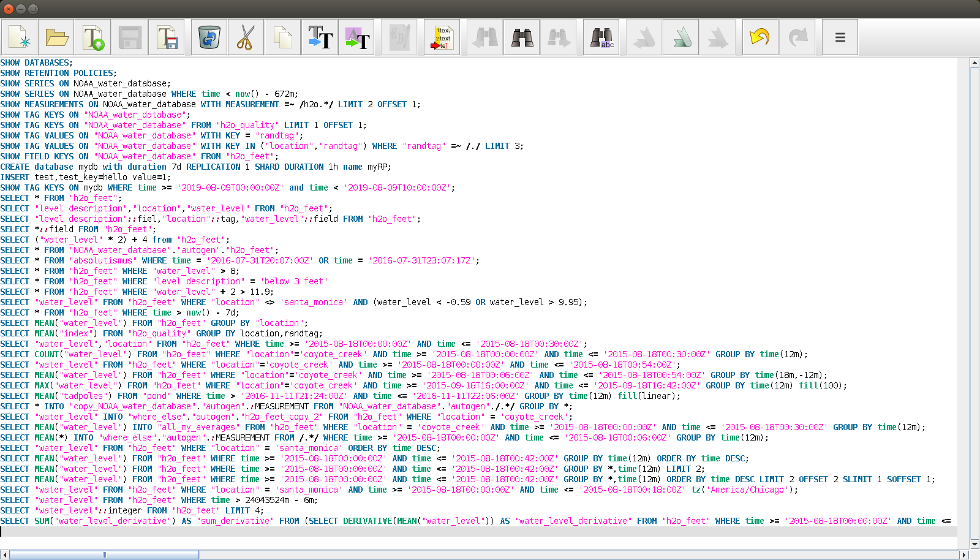Click the horizontal scrollbar left arrow
Screen dimensions: 980x560
pos(4,555)
